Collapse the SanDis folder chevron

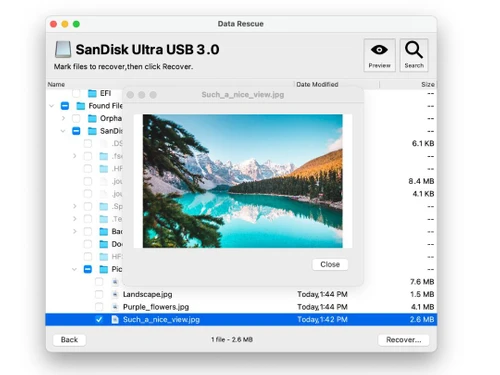point(63,131)
